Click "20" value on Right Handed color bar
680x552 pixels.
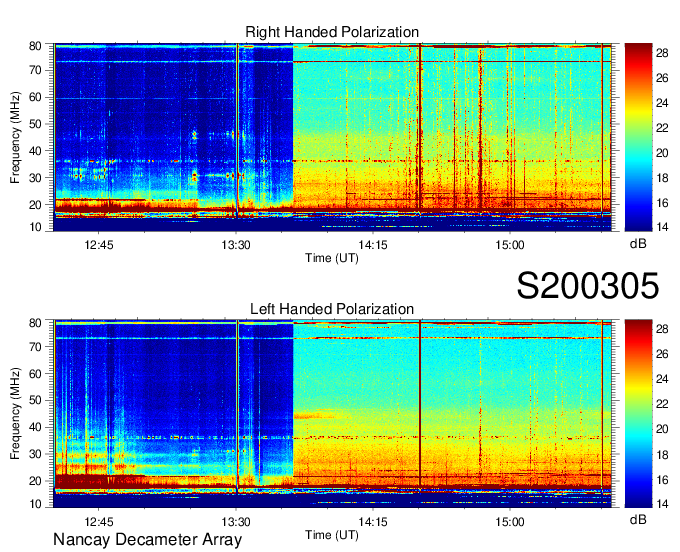(662, 153)
